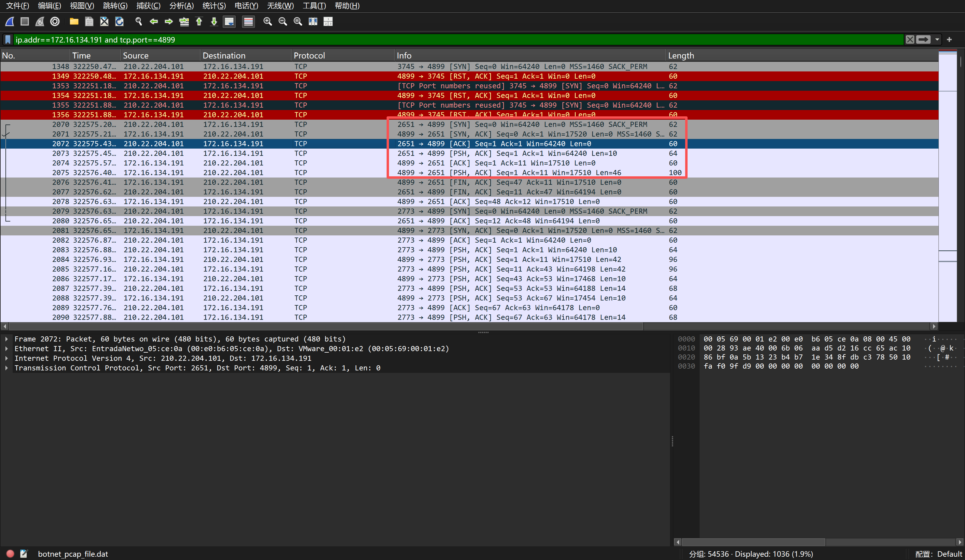The image size is (965, 560).
Task: Toggle auto-scroll during live capture
Action: pyautogui.click(x=229, y=22)
